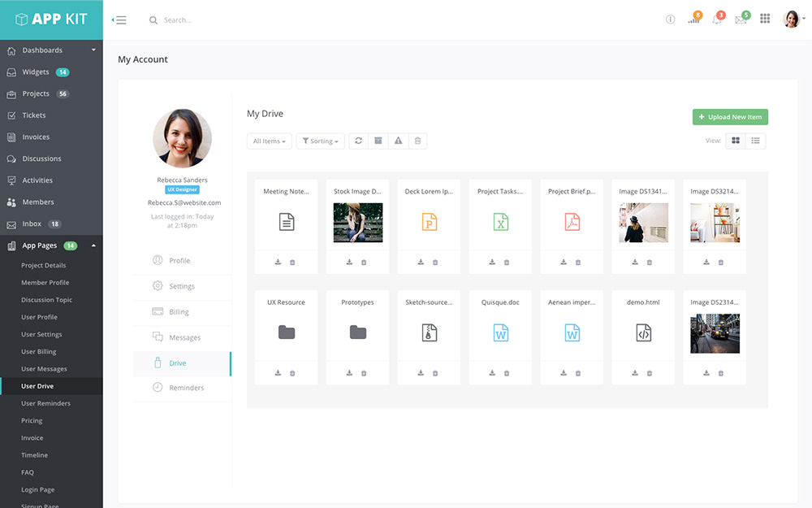The height and width of the screenshot is (508, 812).
Task: Open the Sorting dropdown
Action: (x=320, y=141)
